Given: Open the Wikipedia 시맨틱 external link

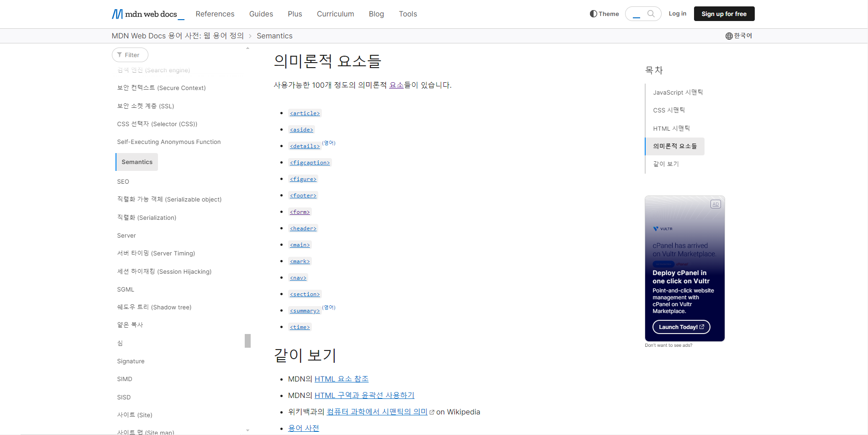Looking at the screenshot, I should (380, 412).
